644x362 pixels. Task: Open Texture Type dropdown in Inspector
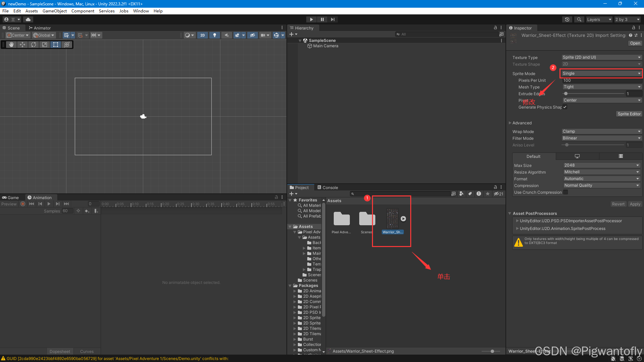(x=599, y=57)
